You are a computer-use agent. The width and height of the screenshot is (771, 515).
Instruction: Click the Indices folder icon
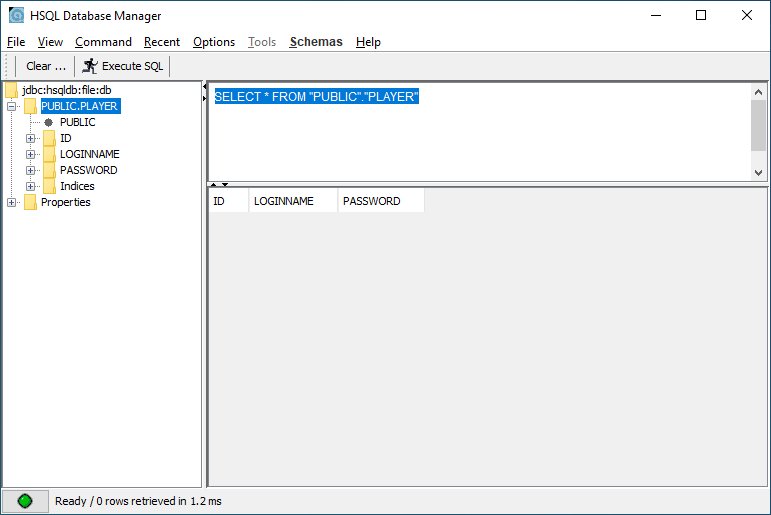49,186
